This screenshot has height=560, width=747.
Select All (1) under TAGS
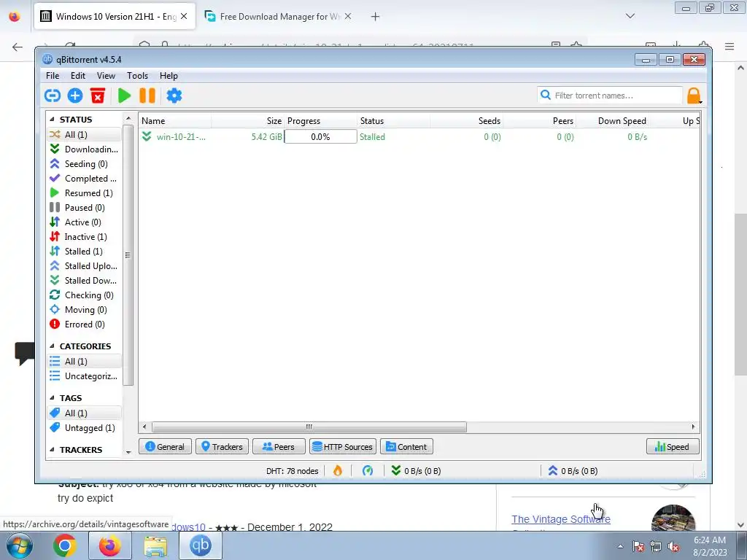click(x=85, y=413)
